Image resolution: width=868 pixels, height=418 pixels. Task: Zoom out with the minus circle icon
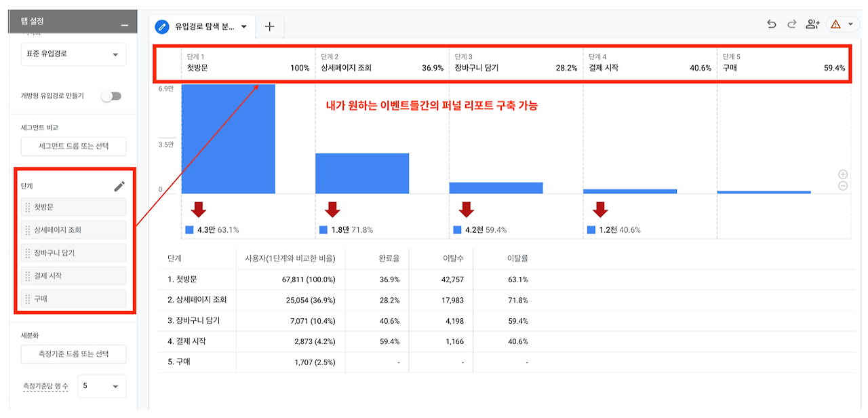pyautogui.click(x=843, y=186)
